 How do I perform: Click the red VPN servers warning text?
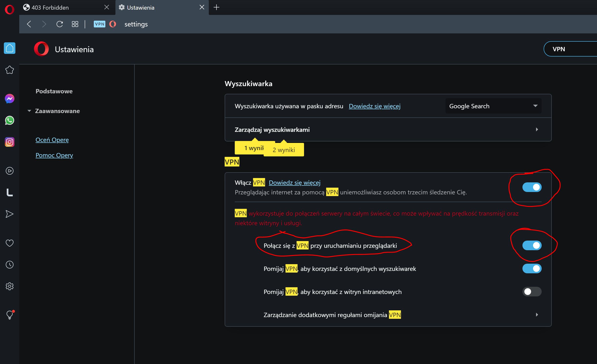coord(377,218)
